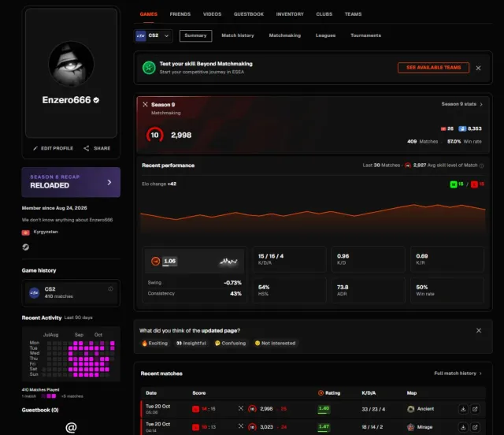Click the 1.40 rating of Ancient match

click(x=324, y=409)
